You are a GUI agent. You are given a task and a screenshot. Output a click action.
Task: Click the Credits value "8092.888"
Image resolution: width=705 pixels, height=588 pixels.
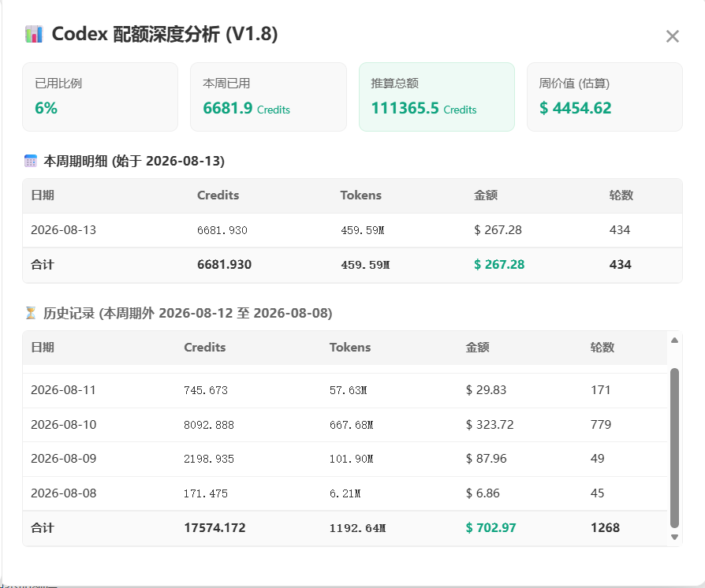[209, 425]
